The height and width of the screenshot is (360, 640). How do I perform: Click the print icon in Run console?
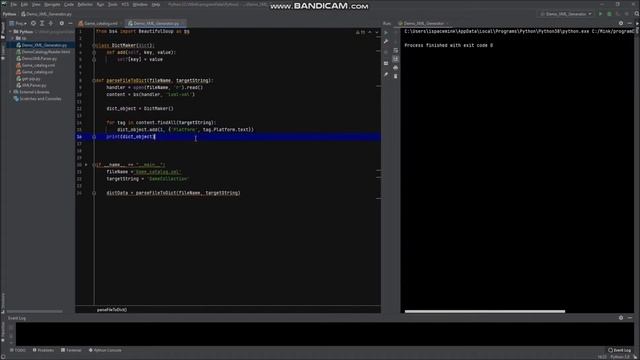[396, 67]
